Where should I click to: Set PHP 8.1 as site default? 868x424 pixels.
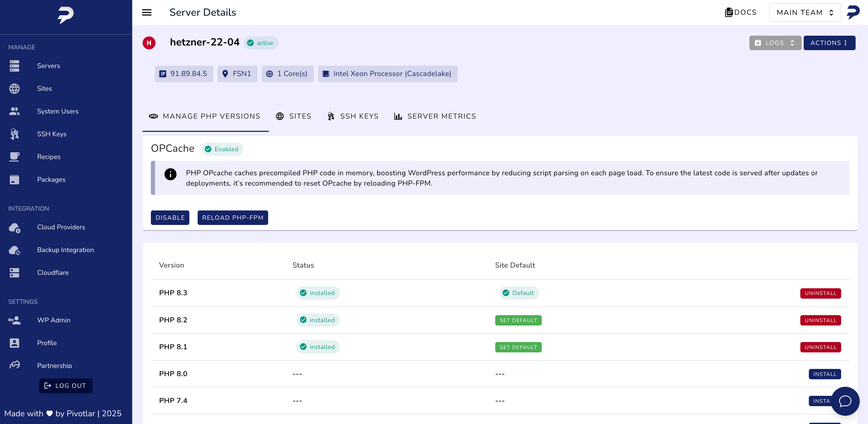pyautogui.click(x=518, y=347)
